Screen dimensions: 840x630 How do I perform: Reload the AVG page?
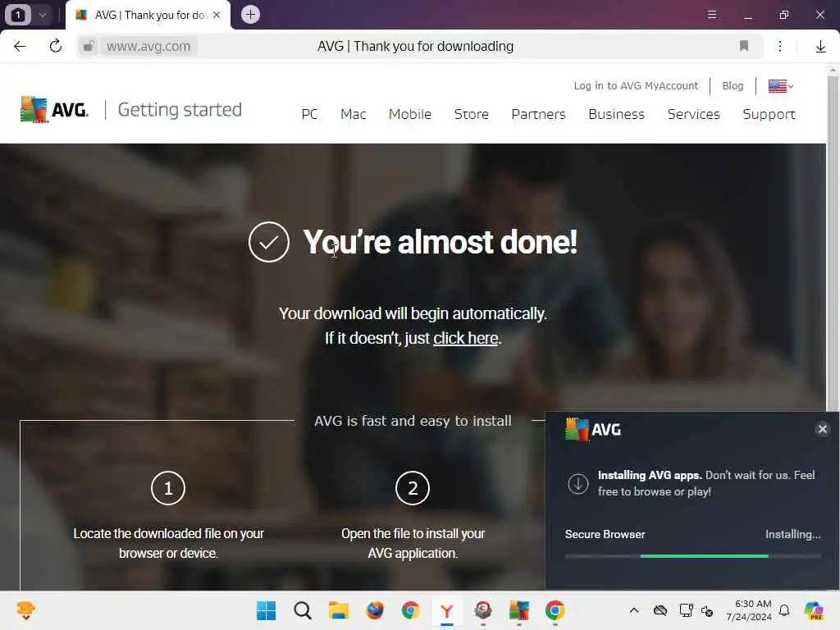pyautogui.click(x=56, y=47)
